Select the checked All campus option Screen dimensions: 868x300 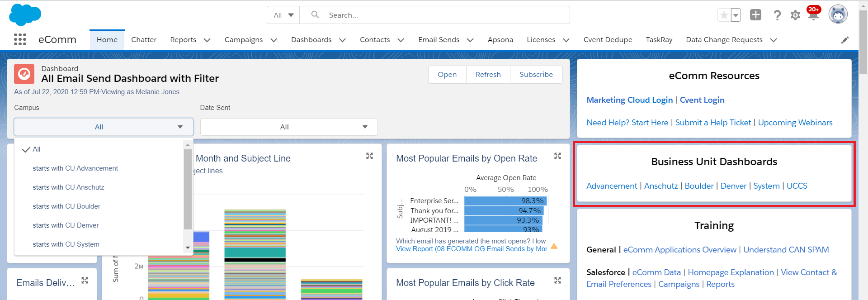click(x=99, y=149)
